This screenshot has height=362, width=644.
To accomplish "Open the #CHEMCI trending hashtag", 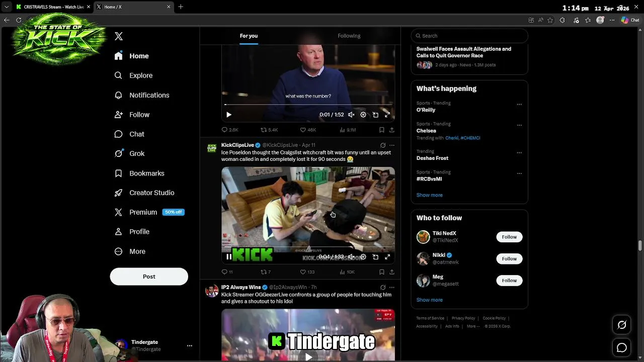I will tap(470, 138).
